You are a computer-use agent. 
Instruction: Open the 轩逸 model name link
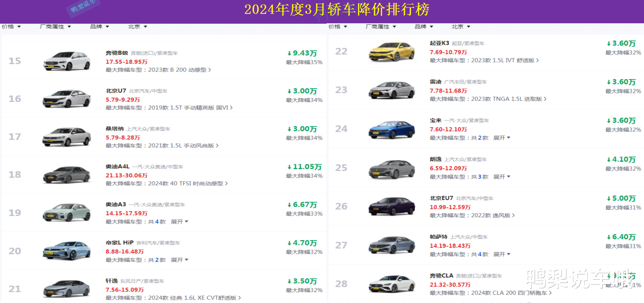click(111, 281)
